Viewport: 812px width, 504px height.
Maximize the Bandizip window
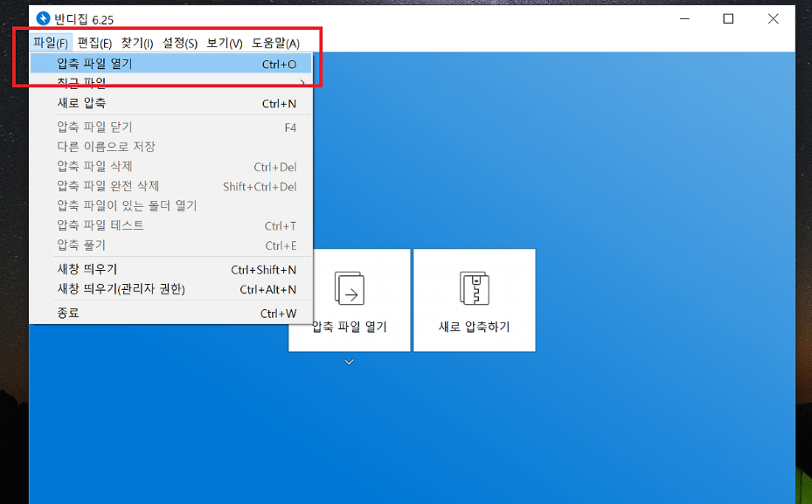coord(728,18)
